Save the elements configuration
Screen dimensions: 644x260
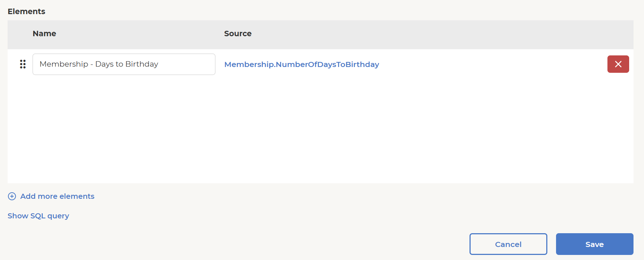(594, 244)
